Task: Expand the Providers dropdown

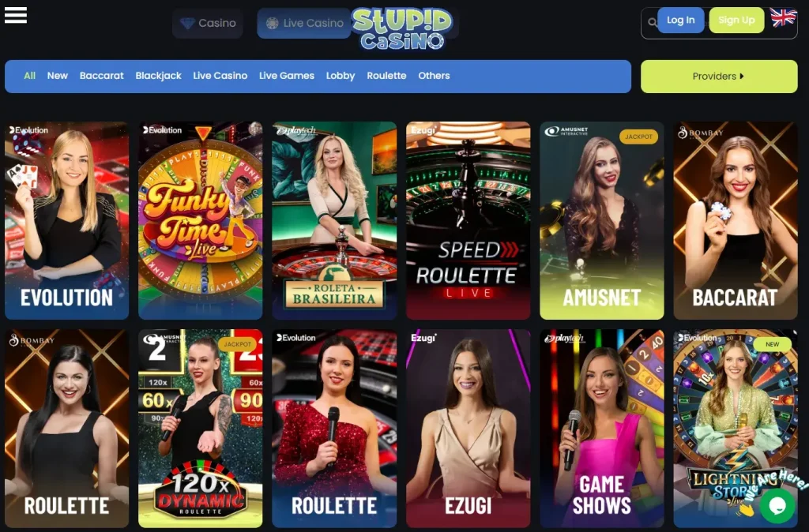Action: pos(719,77)
